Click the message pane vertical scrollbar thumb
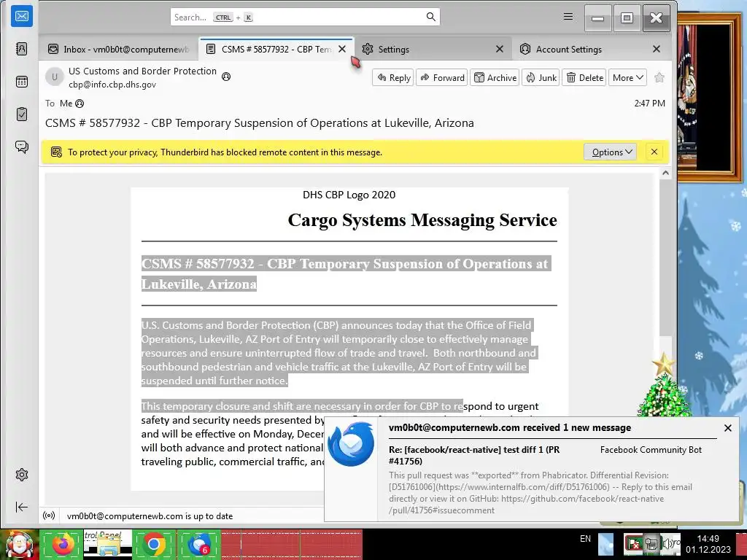The width and height of the screenshot is (747, 560). pos(665,257)
